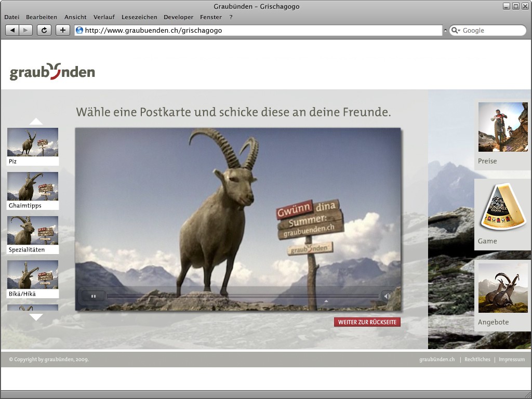Open the Fenster menu

[211, 17]
